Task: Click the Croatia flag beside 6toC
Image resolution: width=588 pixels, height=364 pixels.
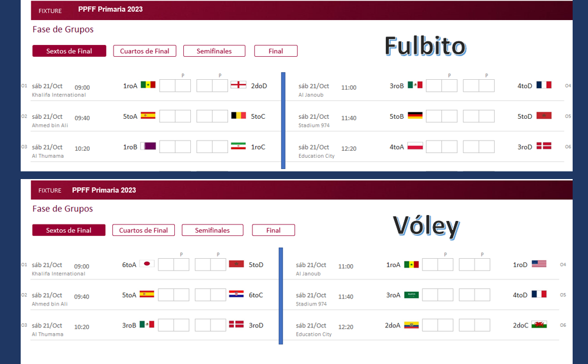Action: point(236,294)
